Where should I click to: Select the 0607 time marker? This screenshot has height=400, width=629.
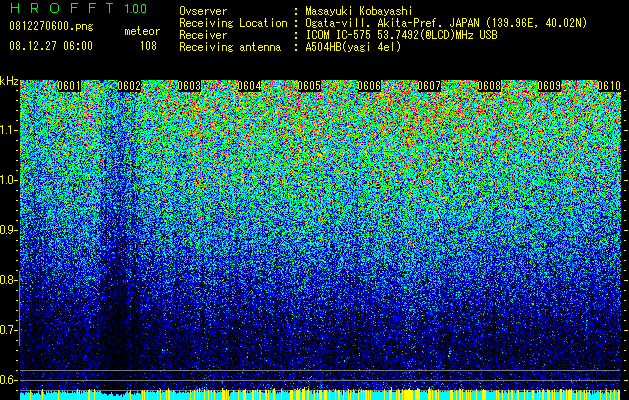tap(429, 86)
